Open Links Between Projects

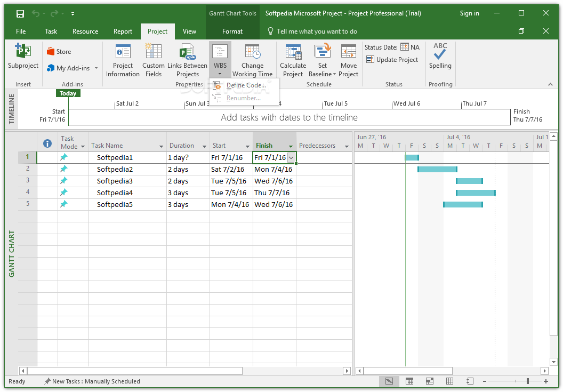click(x=187, y=60)
